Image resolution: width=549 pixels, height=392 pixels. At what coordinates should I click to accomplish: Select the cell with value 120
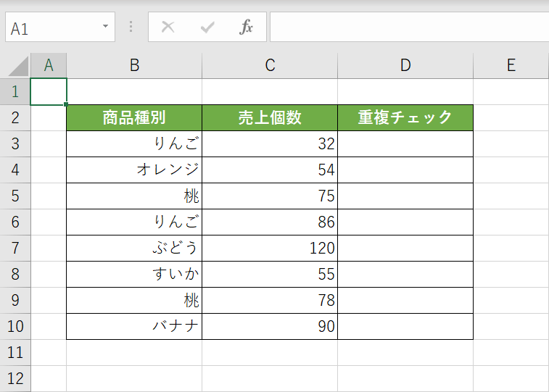point(270,249)
